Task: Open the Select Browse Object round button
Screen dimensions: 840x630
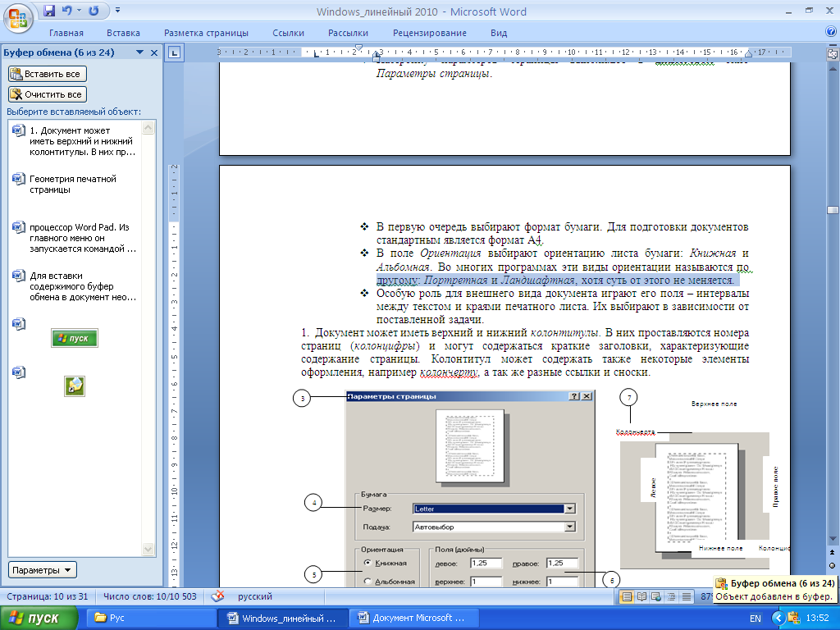Action: [x=833, y=565]
